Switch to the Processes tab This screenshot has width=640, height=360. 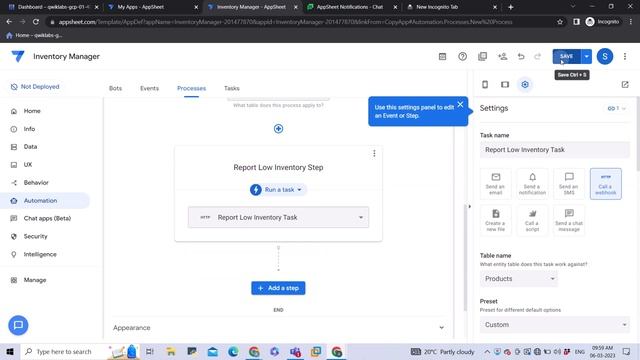tap(191, 88)
